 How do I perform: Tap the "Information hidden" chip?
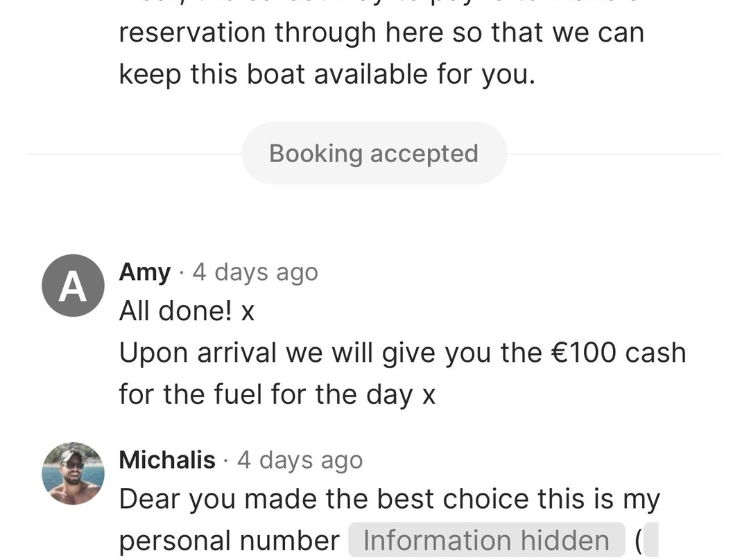(486, 541)
